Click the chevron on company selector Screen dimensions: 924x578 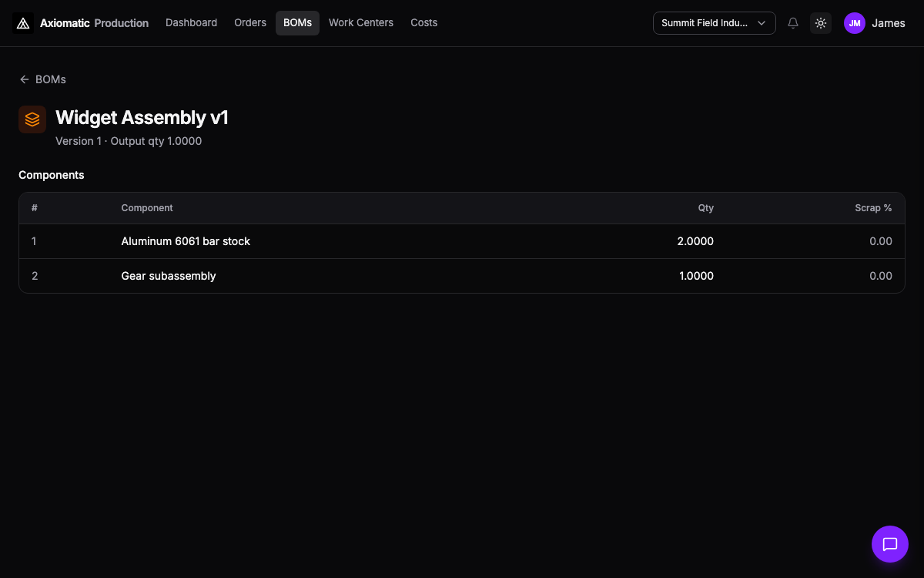(x=762, y=23)
